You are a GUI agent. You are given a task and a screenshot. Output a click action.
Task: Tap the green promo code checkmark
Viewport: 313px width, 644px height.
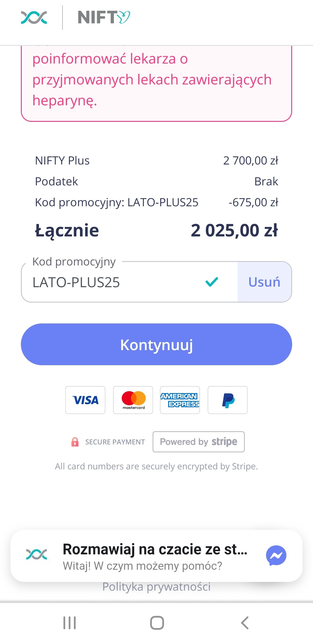212,282
